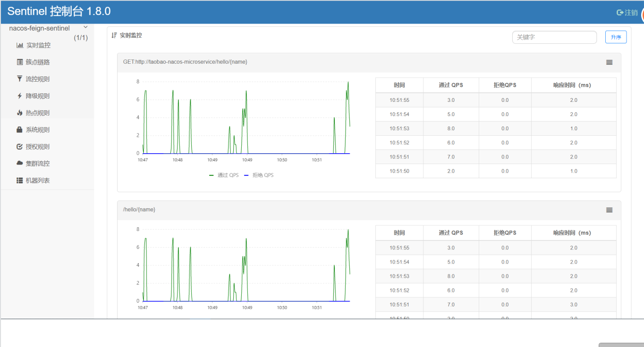Viewport: 644px width, 347px height.
Task: Click the 热点规则 flame icon
Action: 19,113
